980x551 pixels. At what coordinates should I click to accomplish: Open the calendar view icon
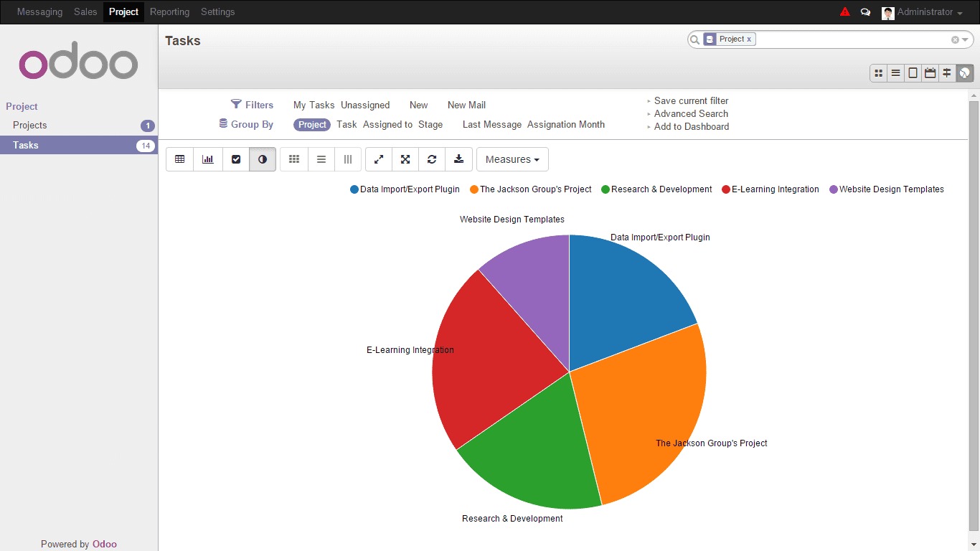click(930, 72)
